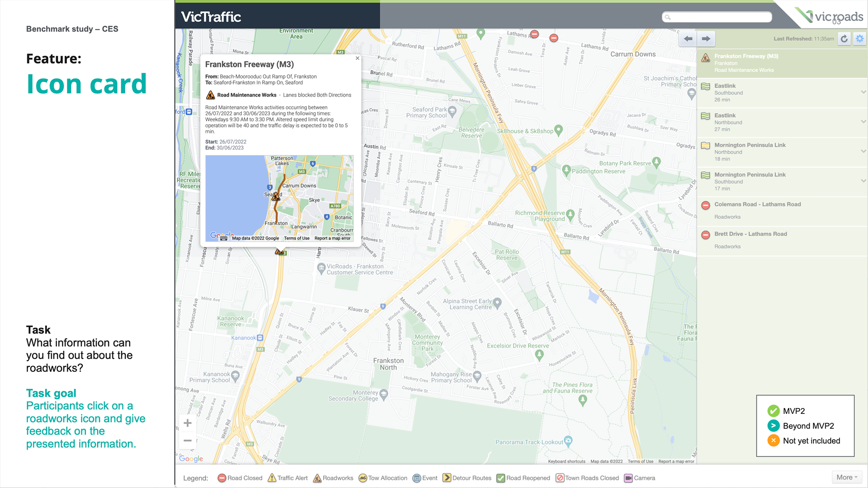The width and height of the screenshot is (868, 488).
Task: Click the Kananook train station icon
Action: (x=260, y=338)
